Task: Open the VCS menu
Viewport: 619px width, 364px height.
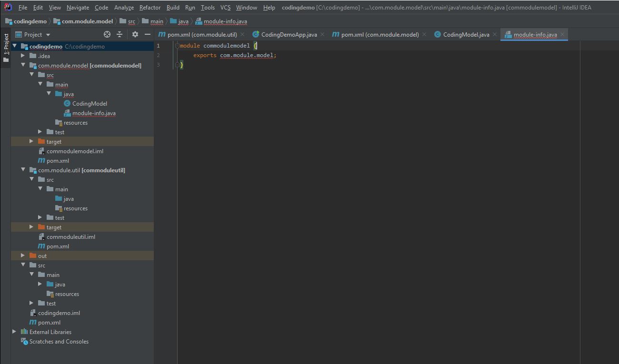Action: point(225,8)
